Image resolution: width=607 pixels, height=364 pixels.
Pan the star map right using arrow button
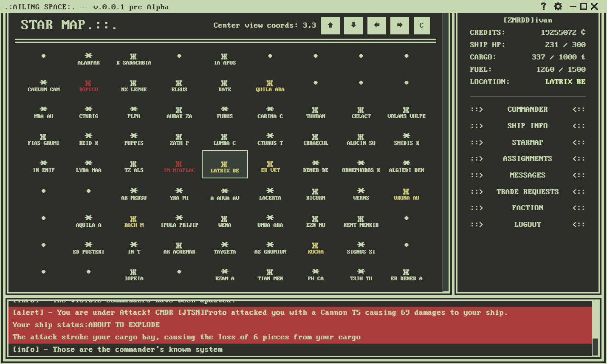pos(399,25)
